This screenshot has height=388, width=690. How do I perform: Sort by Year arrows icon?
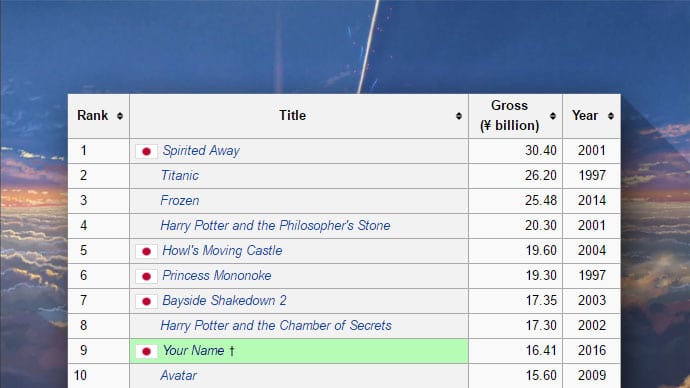[611, 116]
